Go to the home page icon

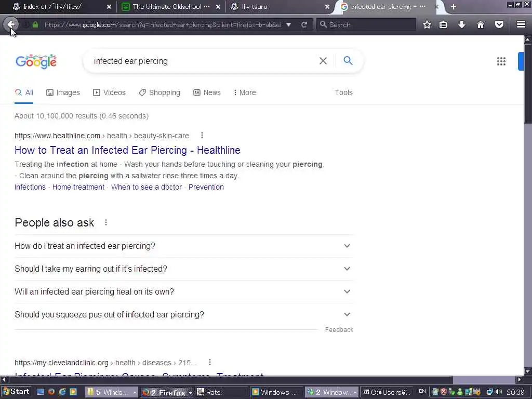(x=481, y=24)
